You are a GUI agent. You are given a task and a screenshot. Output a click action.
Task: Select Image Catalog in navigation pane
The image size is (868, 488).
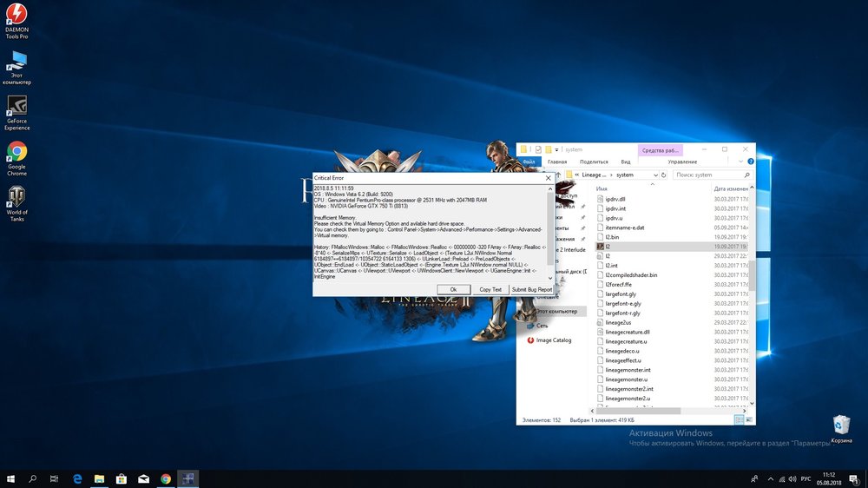pos(554,340)
